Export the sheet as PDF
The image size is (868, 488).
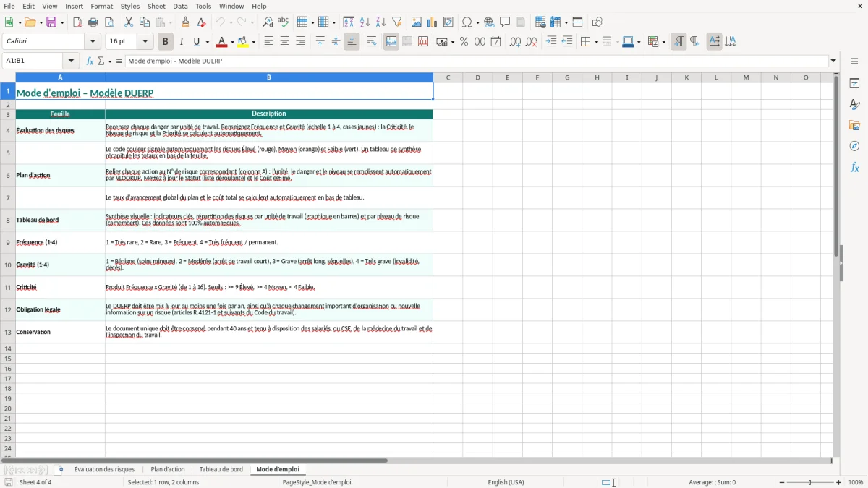coord(77,22)
